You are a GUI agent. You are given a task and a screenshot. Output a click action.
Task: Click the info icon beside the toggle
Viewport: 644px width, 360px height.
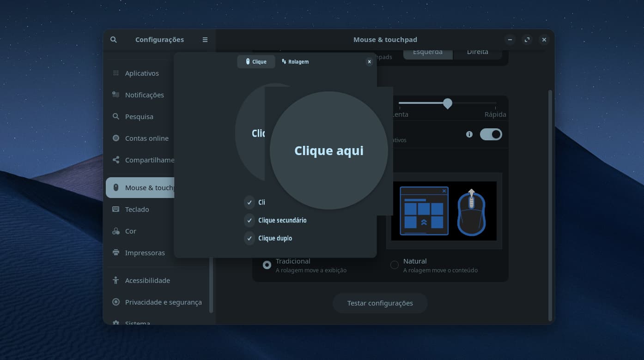[x=469, y=134]
